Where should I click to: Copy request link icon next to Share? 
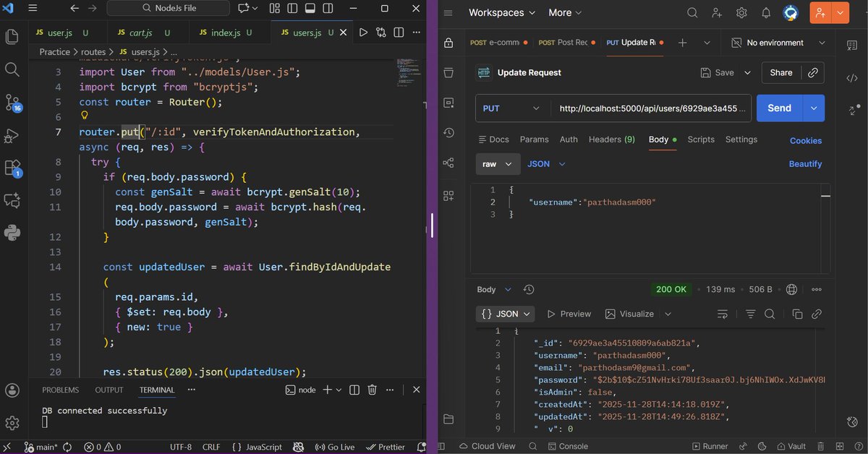pyautogui.click(x=813, y=72)
